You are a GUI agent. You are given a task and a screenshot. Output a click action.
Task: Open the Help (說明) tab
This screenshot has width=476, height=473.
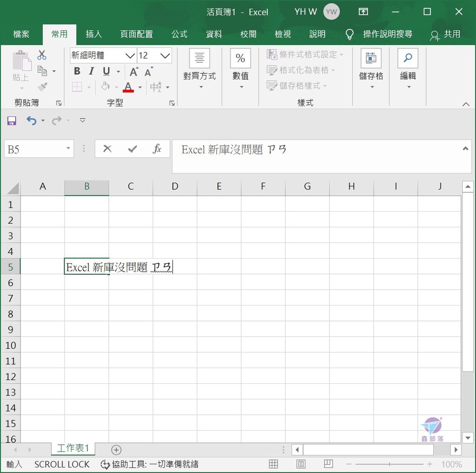click(x=317, y=34)
